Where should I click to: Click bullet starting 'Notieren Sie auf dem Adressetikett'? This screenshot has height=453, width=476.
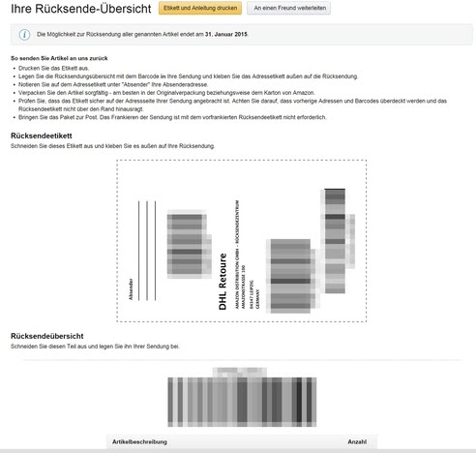click(x=113, y=84)
